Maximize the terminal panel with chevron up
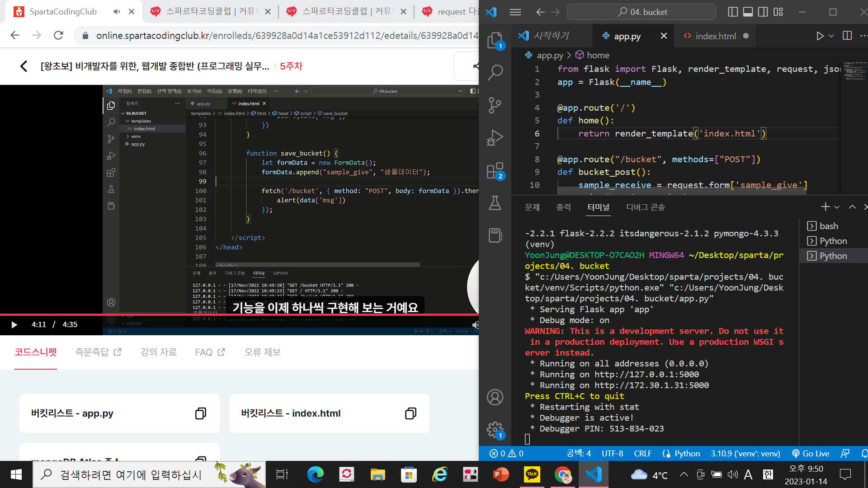This screenshot has height=488, width=868. 852,207
